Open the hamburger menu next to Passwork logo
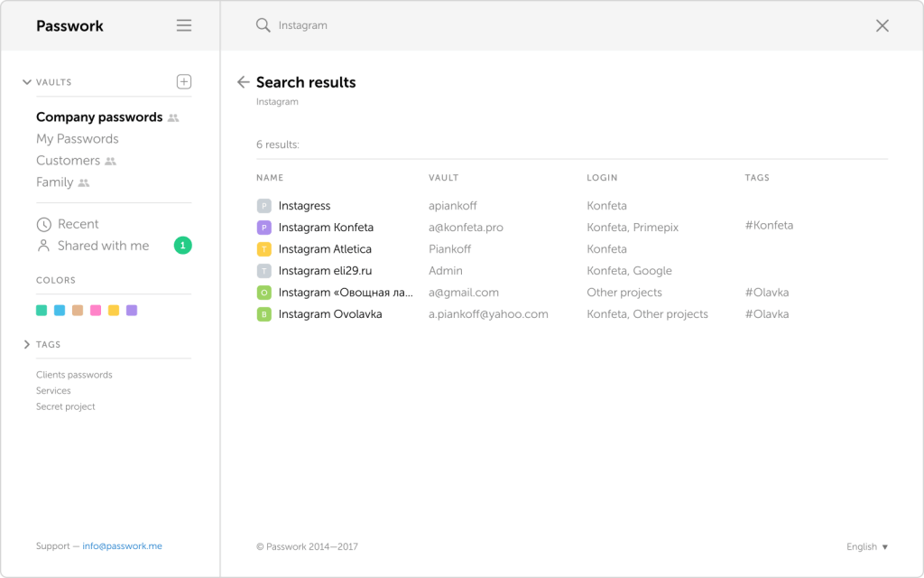Viewport: 924px width, 578px height. 183,25
